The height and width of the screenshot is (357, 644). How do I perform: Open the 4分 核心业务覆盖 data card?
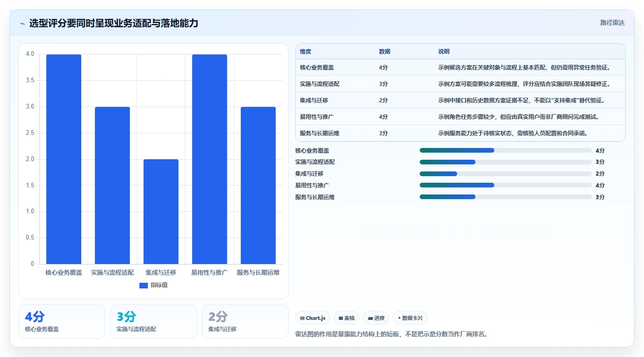61,321
